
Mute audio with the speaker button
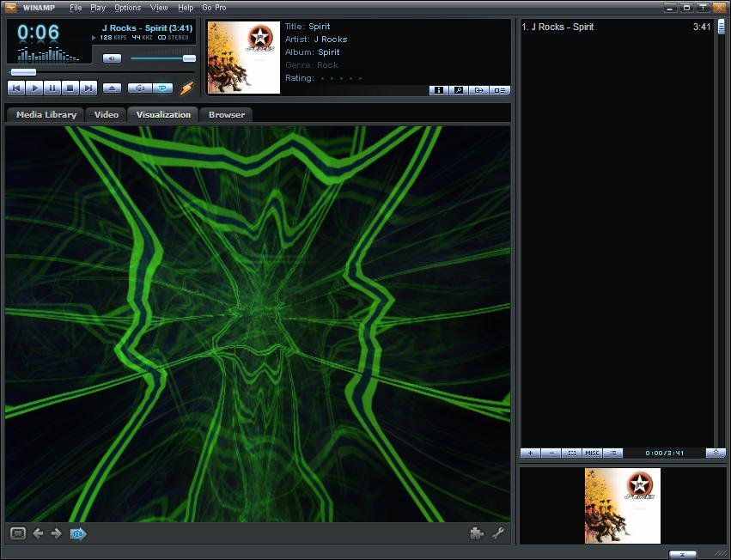tap(112, 58)
